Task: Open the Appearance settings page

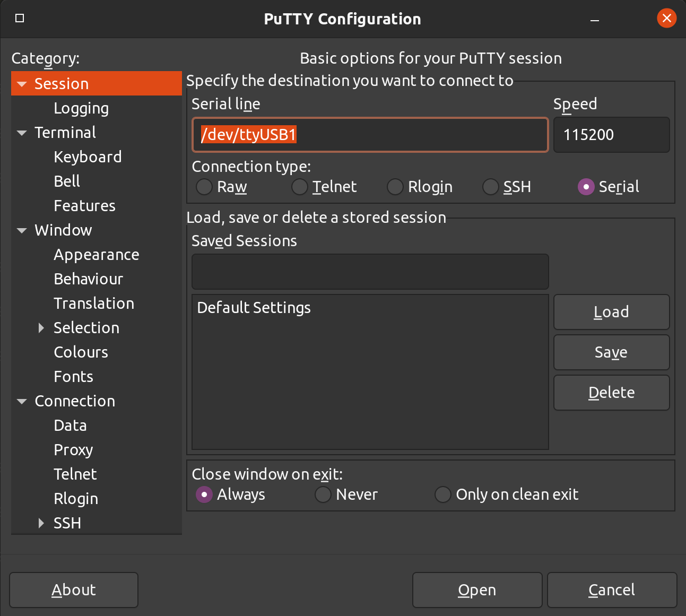Action: tap(96, 254)
